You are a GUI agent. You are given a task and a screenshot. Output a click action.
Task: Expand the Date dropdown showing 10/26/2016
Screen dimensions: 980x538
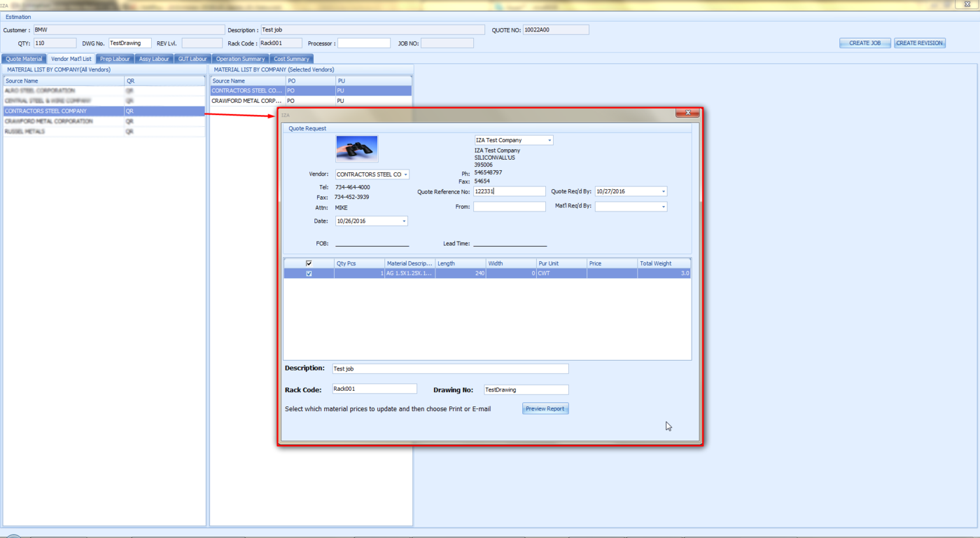[x=403, y=221]
